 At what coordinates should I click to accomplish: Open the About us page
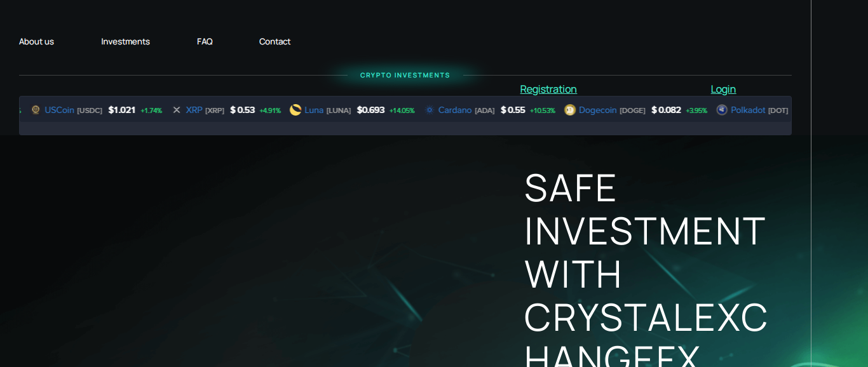(x=36, y=41)
